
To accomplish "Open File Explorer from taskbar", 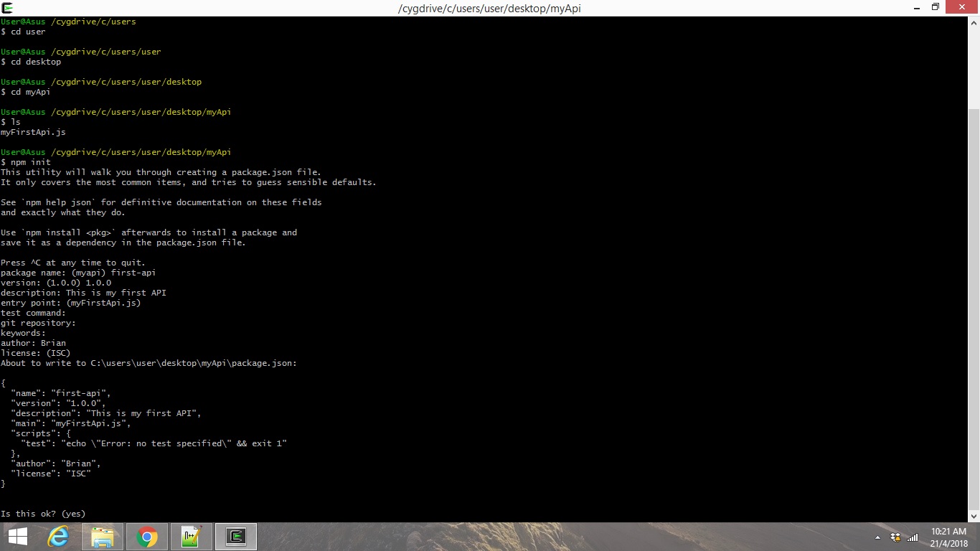I will tap(103, 537).
